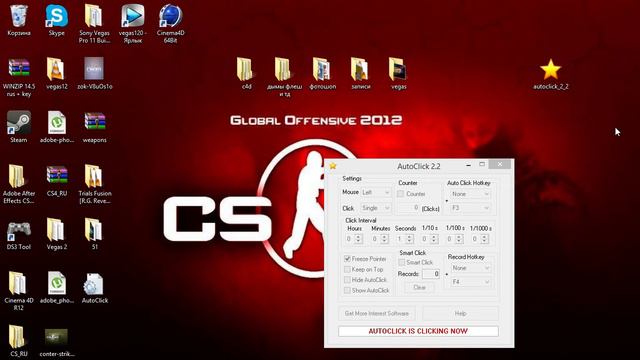The image size is (640, 360).
Task: Enable the Show AutoClick checkbox
Action: (347, 290)
